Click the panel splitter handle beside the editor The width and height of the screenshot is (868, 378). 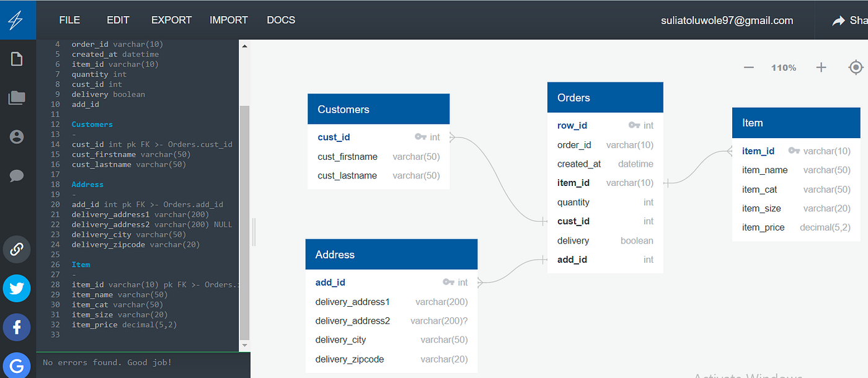(254, 232)
